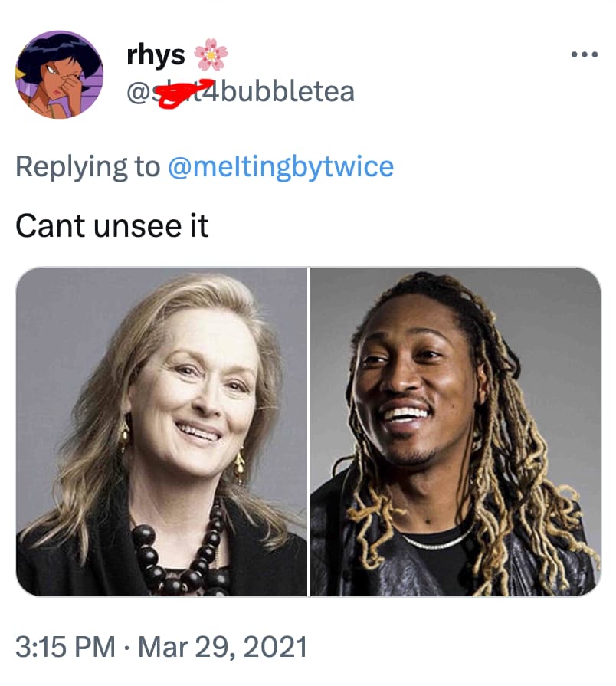
Task: Click the cartoon profile avatar of rhys
Action: point(59,74)
